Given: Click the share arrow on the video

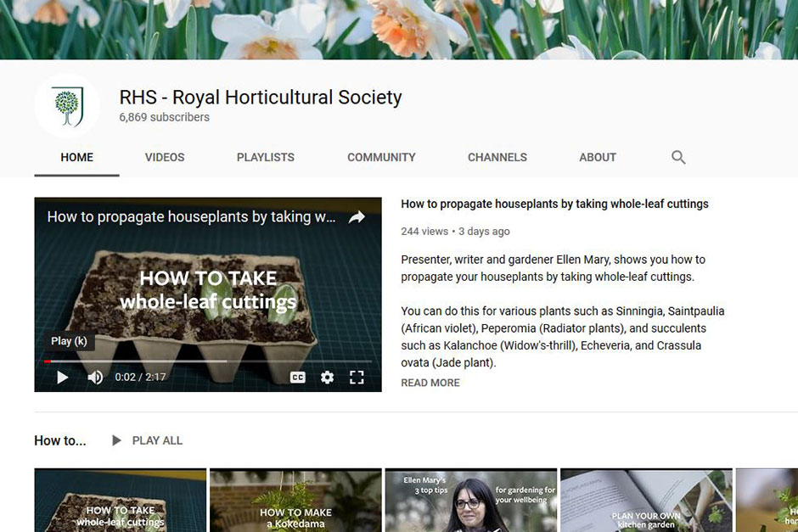Looking at the screenshot, I should 357,217.
